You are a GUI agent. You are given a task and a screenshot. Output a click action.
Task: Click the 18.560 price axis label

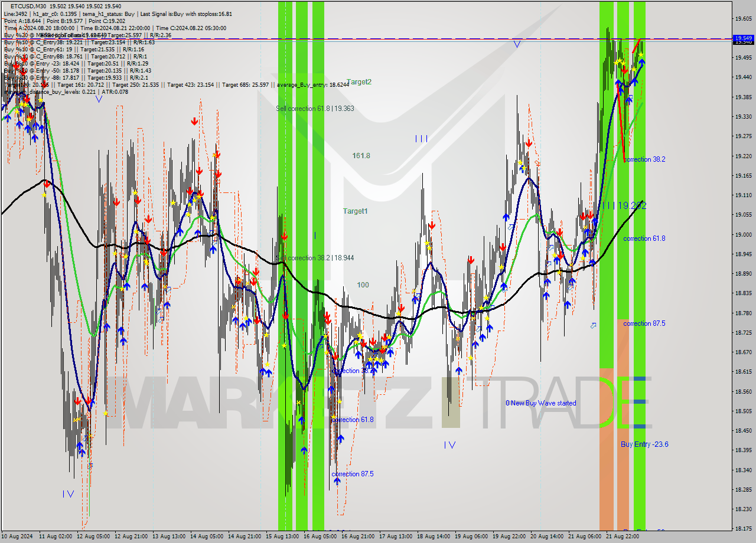point(743,391)
